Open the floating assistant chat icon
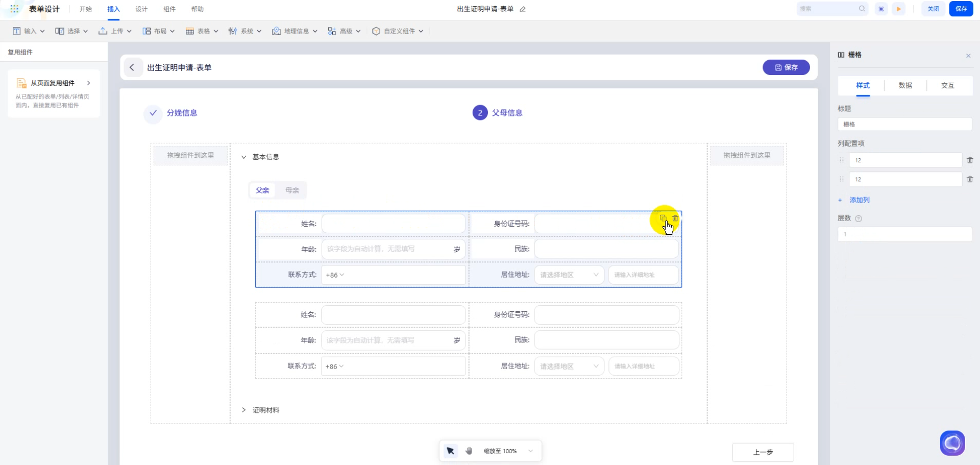Image resolution: width=980 pixels, height=465 pixels. point(952,443)
